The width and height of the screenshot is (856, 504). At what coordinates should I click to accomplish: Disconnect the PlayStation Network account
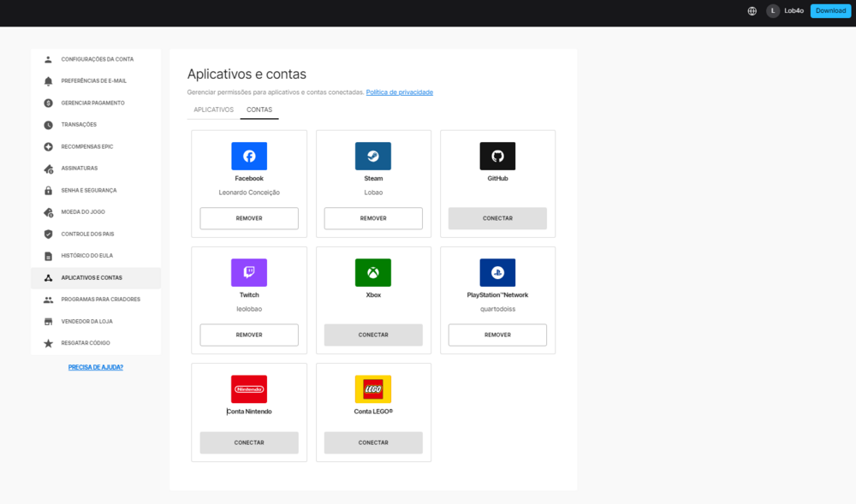[497, 335]
